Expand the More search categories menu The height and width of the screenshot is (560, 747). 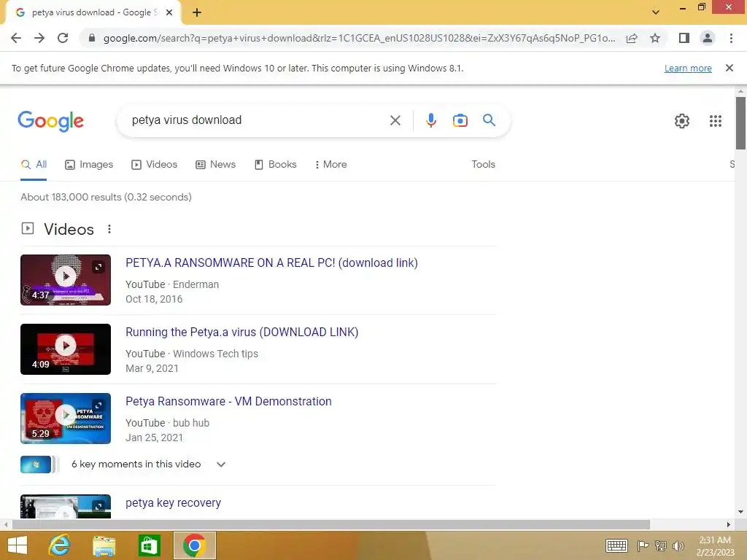click(x=330, y=164)
